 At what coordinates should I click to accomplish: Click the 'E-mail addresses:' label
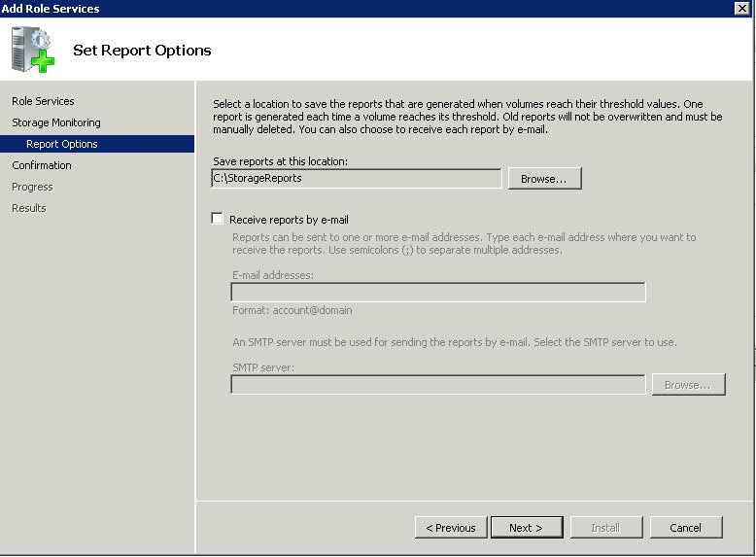273,275
